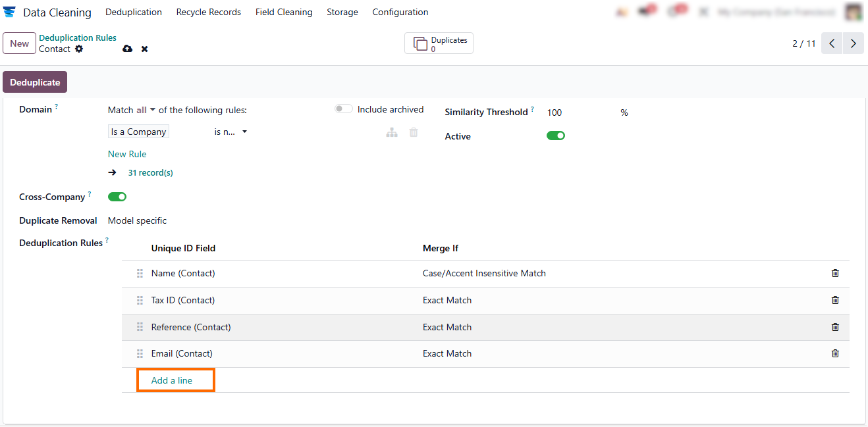Image resolution: width=868 pixels, height=427 pixels.
Task: Click the Add a line link
Action: point(172,380)
